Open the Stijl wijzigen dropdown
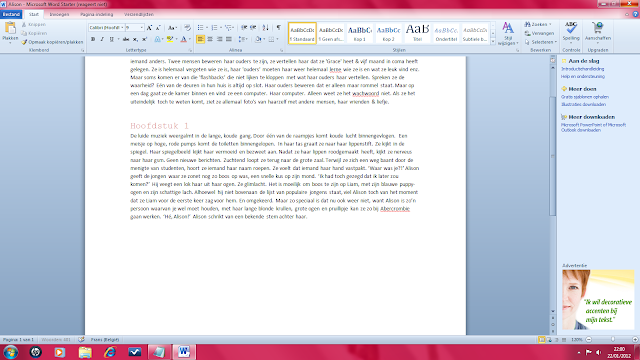The image size is (640, 360). 508,33
